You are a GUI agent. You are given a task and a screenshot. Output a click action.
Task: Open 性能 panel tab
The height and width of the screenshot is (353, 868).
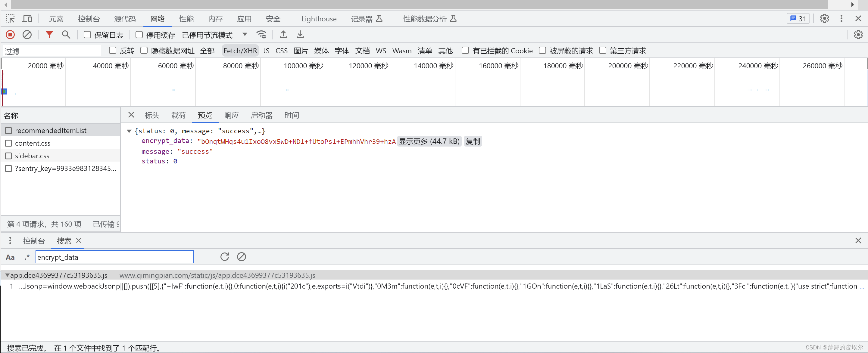click(186, 19)
